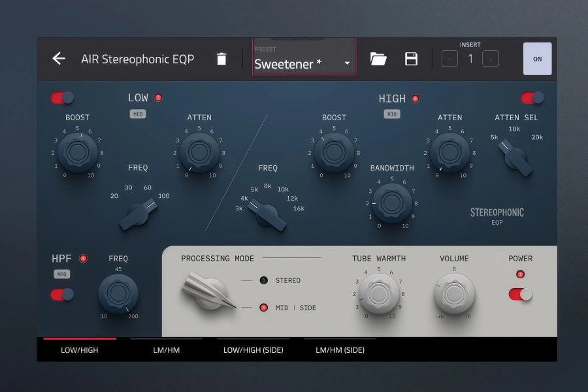Click the 16 mark on VOLUME knob
This screenshot has width=588, height=392.
[x=468, y=317]
